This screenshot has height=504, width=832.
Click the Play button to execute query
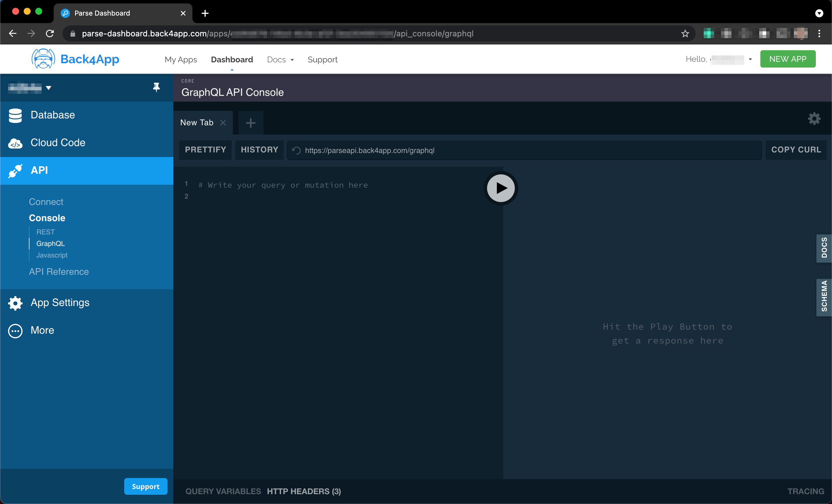pyautogui.click(x=502, y=188)
